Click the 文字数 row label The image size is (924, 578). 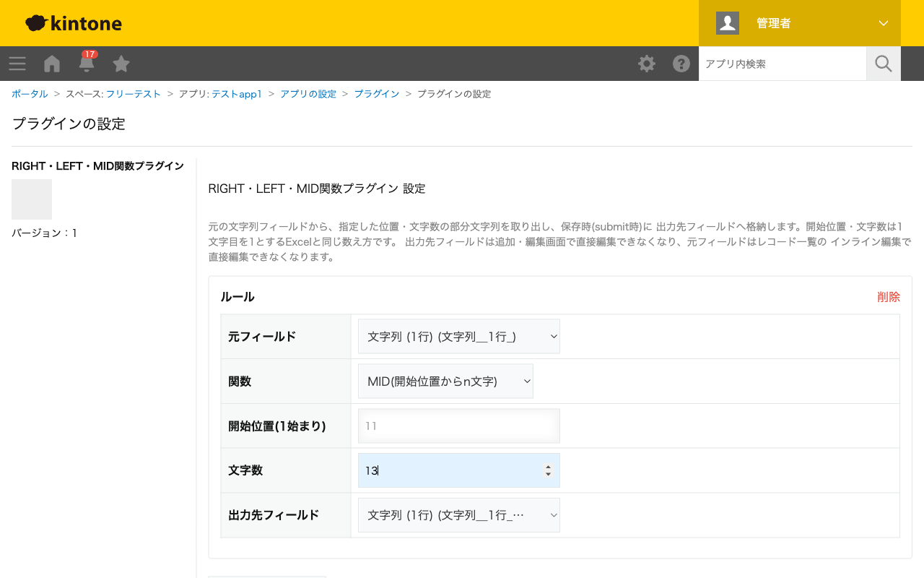245,470
